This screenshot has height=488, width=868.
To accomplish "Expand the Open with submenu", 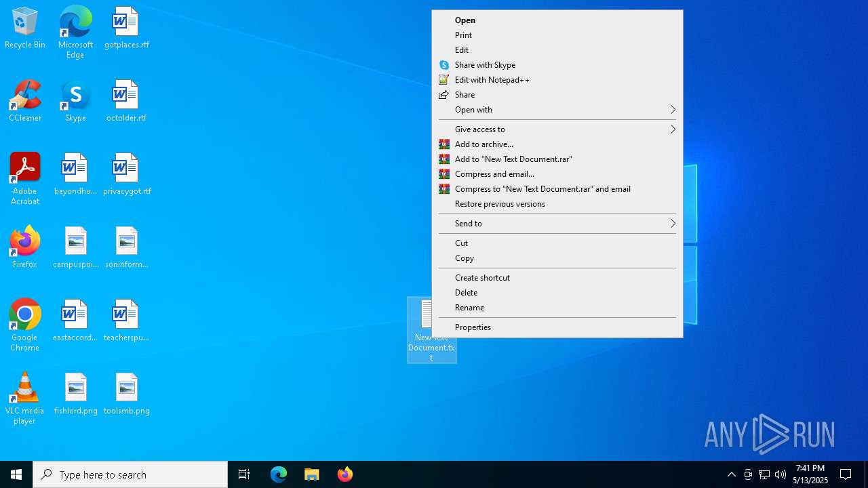I will pyautogui.click(x=557, y=110).
